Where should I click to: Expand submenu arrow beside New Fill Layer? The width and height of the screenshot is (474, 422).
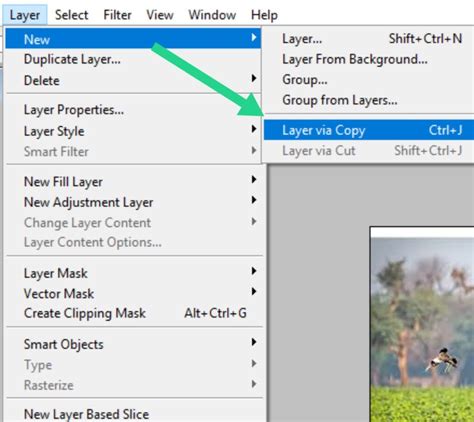click(254, 180)
